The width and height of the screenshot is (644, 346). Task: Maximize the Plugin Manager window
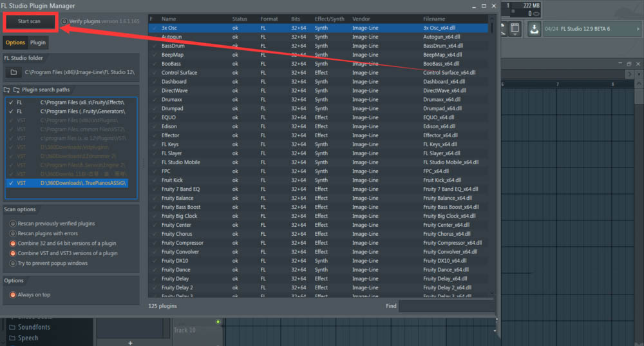pyautogui.click(x=484, y=6)
